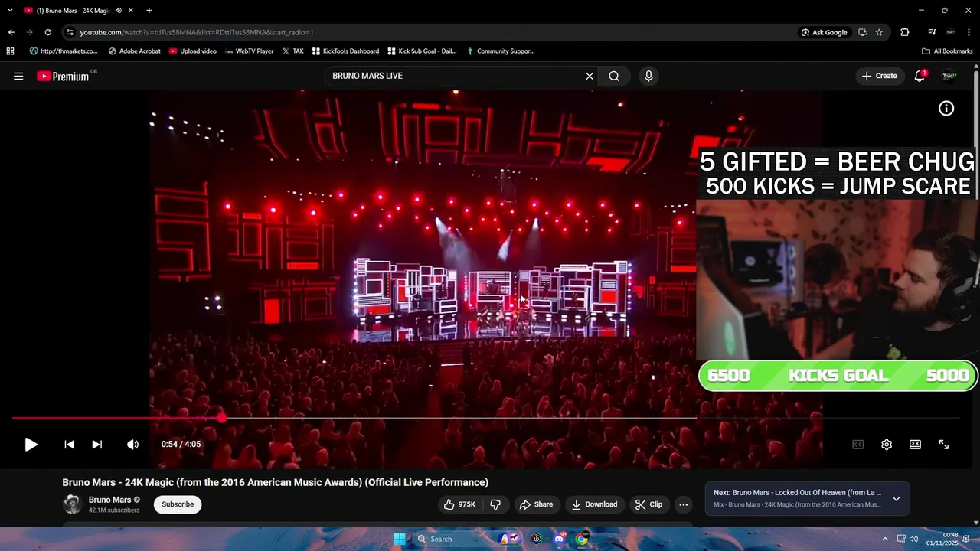Open Ask Google lens in address bar
Viewport: 980px width, 551px height.
tap(824, 32)
